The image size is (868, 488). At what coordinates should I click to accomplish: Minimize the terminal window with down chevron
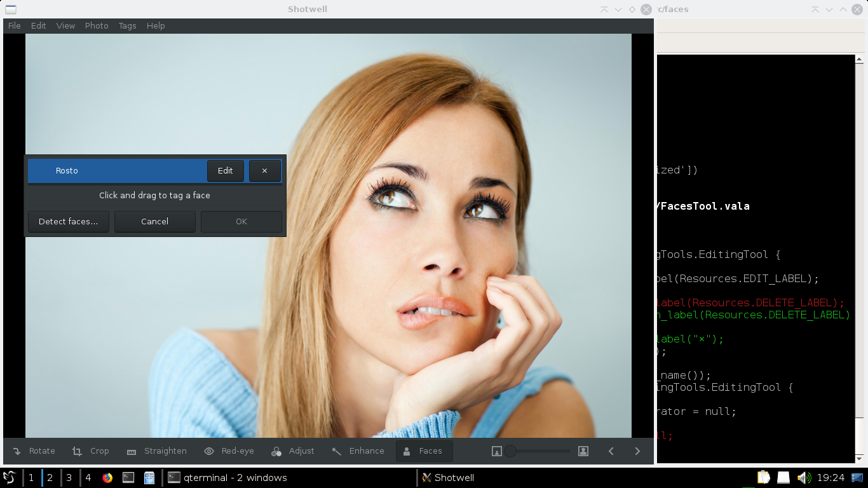coord(829,10)
